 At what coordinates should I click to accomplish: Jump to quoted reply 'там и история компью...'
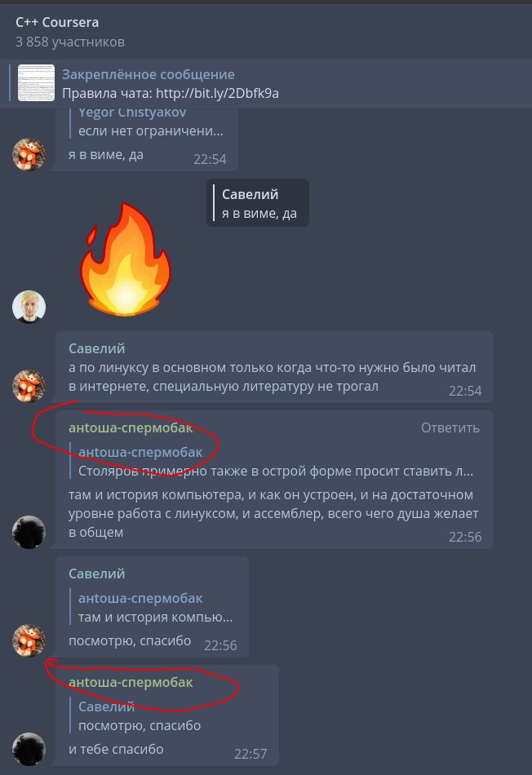pyautogui.click(x=155, y=608)
